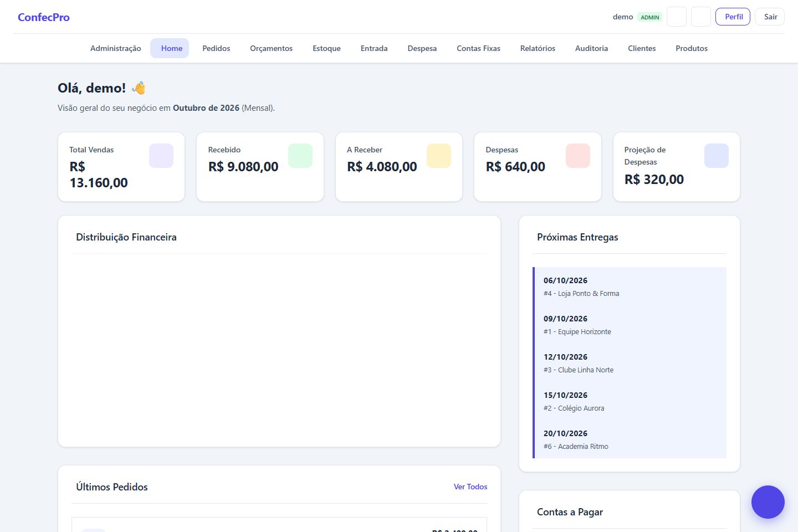Click the Próximas Entregas heading

tap(577, 237)
